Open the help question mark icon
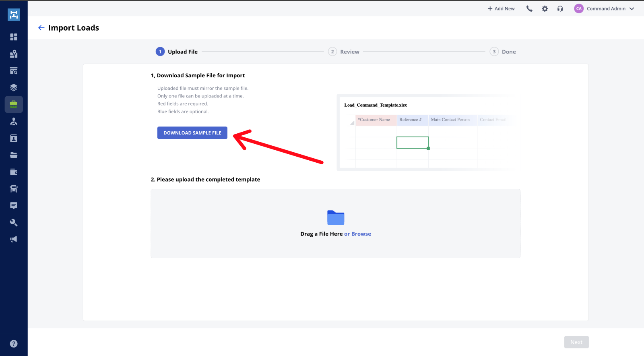Image resolution: width=644 pixels, height=356 pixels. coord(14,344)
